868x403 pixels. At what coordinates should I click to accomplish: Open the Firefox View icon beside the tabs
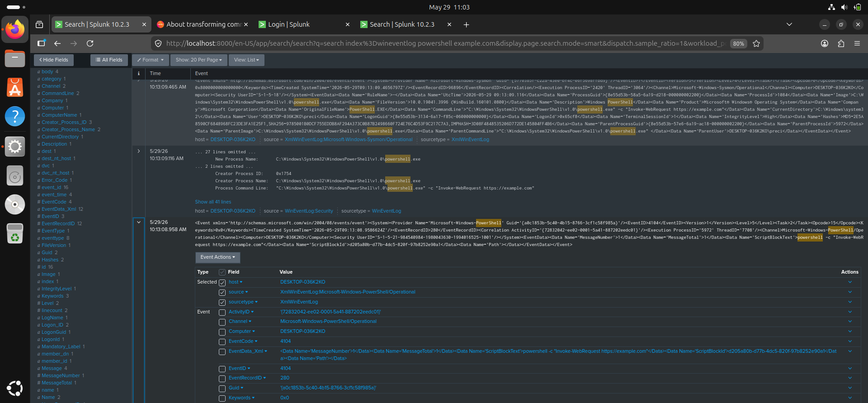39,24
